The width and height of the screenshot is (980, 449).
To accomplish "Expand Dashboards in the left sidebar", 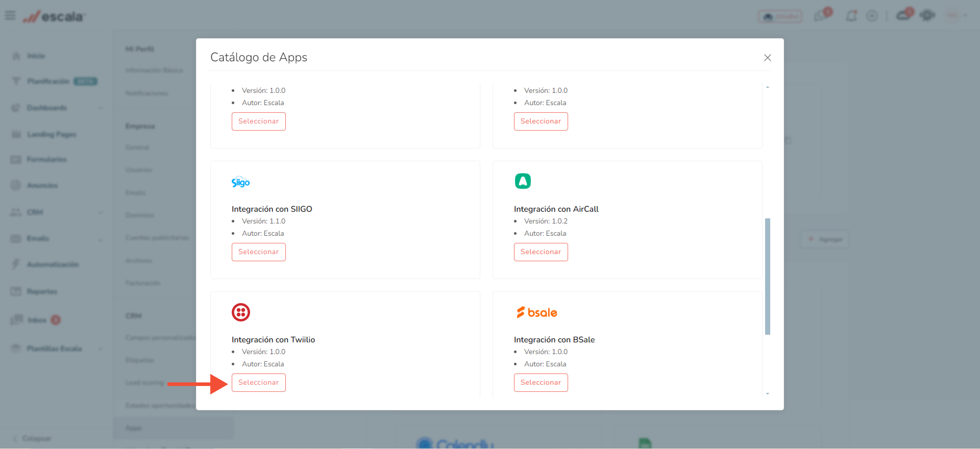I will pyautogui.click(x=57, y=108).
